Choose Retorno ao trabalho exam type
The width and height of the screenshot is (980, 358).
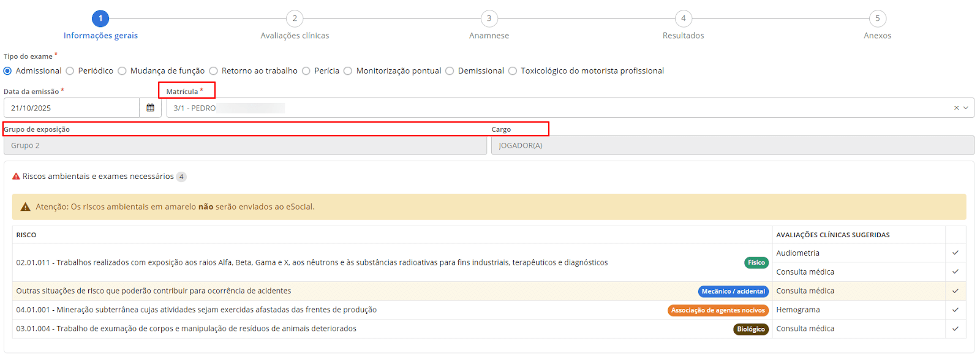214,71
